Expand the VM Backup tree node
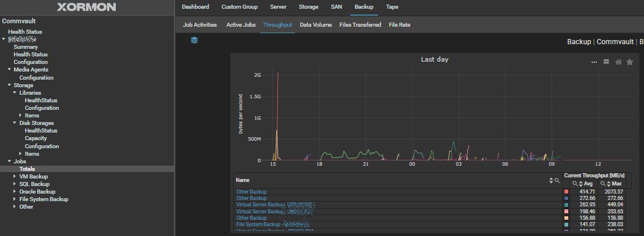 pyautogui.click(x=15, y=177)
